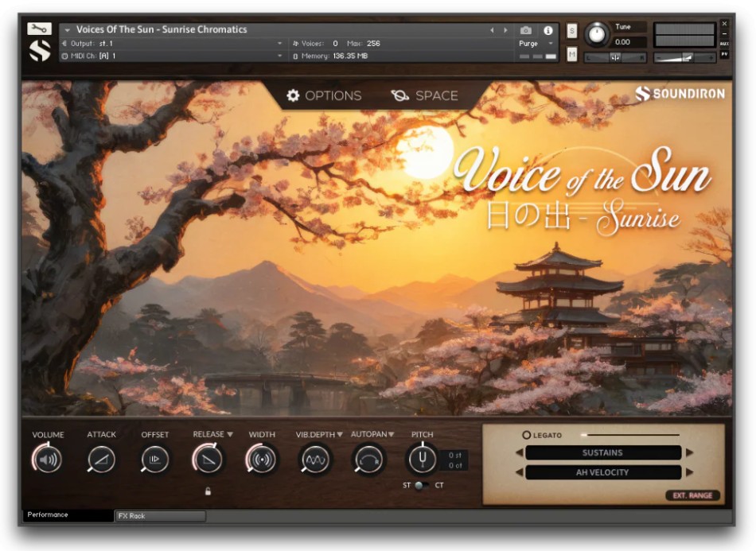Image resolution: width=756 pixels, height=551 pixels.
Task: Solo the instrument with S button
Action: coord(572,30)
